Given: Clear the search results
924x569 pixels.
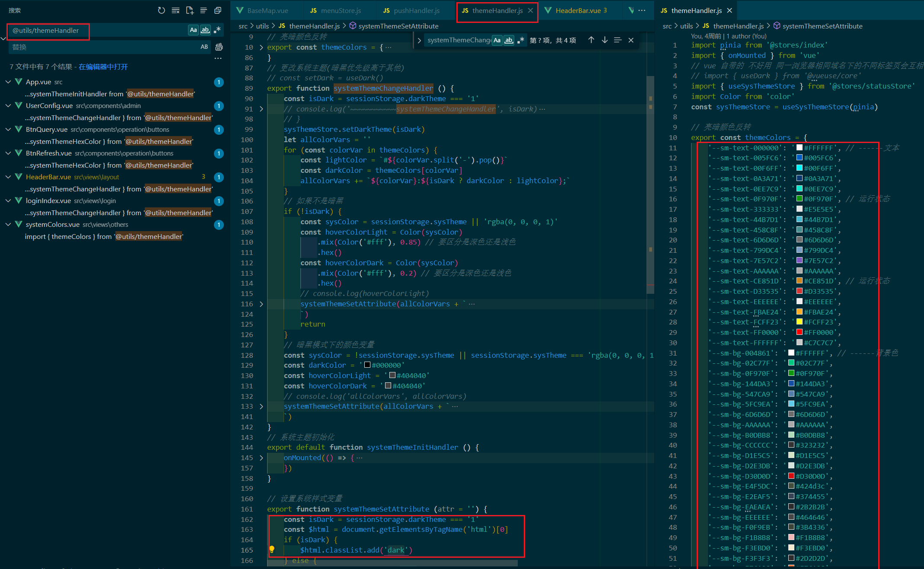Looking at the screenshot, I should tap(175, 10).
